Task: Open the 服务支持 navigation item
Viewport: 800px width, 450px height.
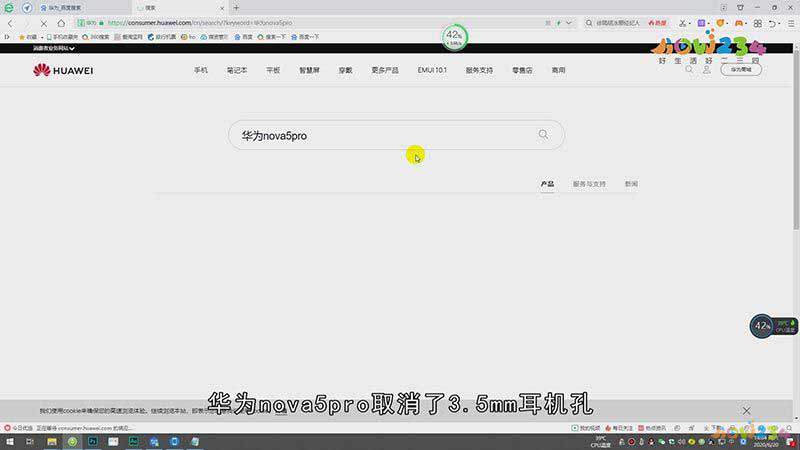Action: 479,70
